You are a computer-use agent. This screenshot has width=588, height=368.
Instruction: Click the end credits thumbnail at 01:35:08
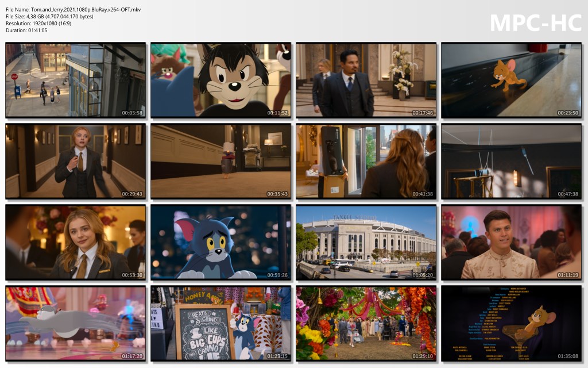[511, 323]
